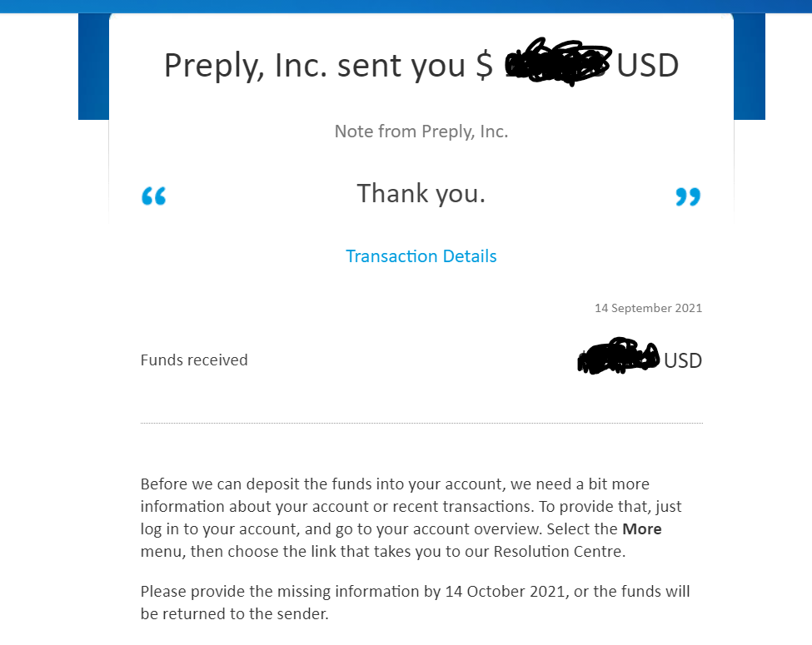
Task: Click the USD label beside Funds received
Action: 683,360
